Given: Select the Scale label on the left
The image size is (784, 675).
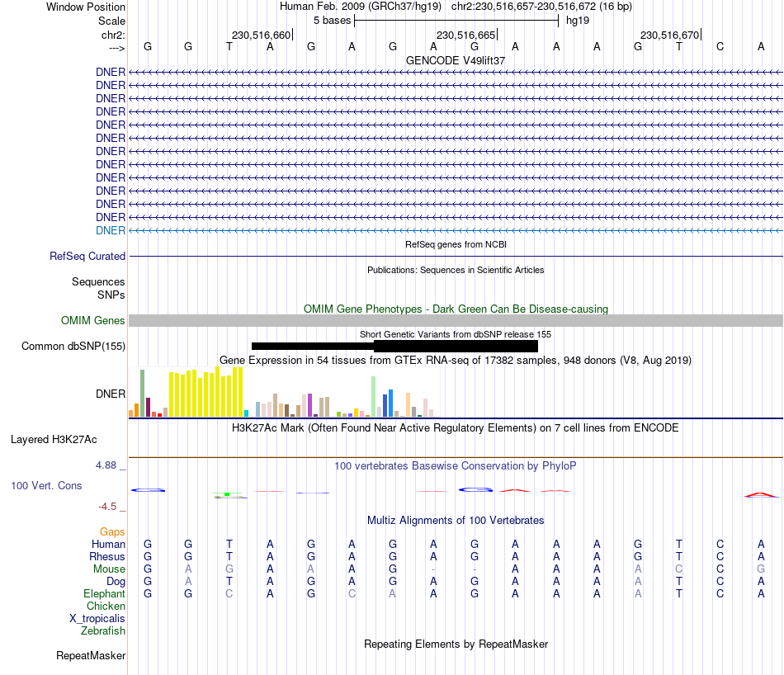Looking at the screenshot, I should point(111,21).
